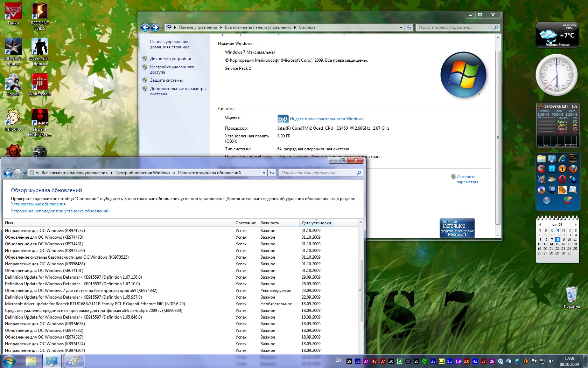Open the FEAR2-Reborn play shortcut

[x=40, y=123]
